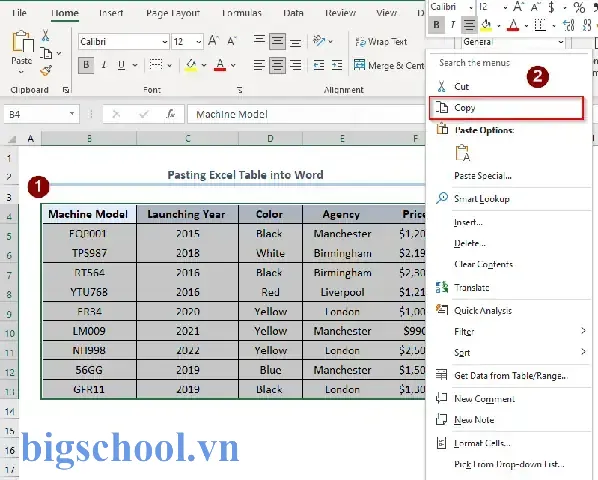Choose Quick Analysis in context menu
Image resolution: width=598 pixels, height=480 pixels.
tap(483, 310)
